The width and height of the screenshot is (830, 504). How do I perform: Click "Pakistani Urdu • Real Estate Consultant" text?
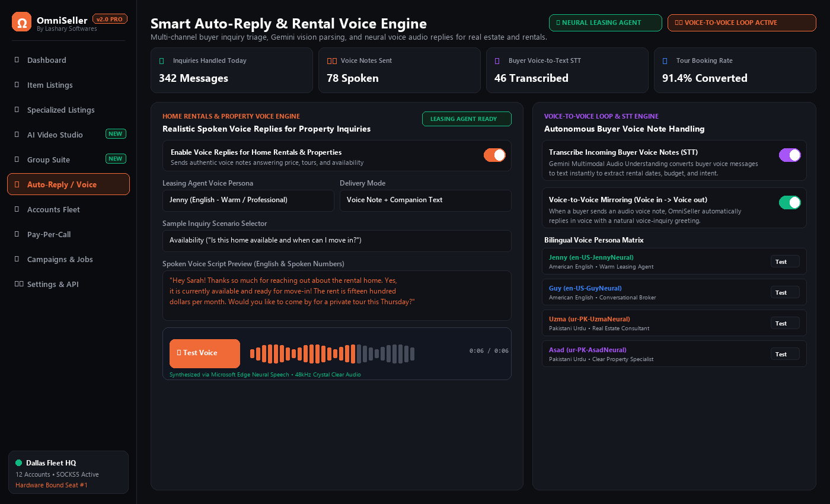click(599, 328)
